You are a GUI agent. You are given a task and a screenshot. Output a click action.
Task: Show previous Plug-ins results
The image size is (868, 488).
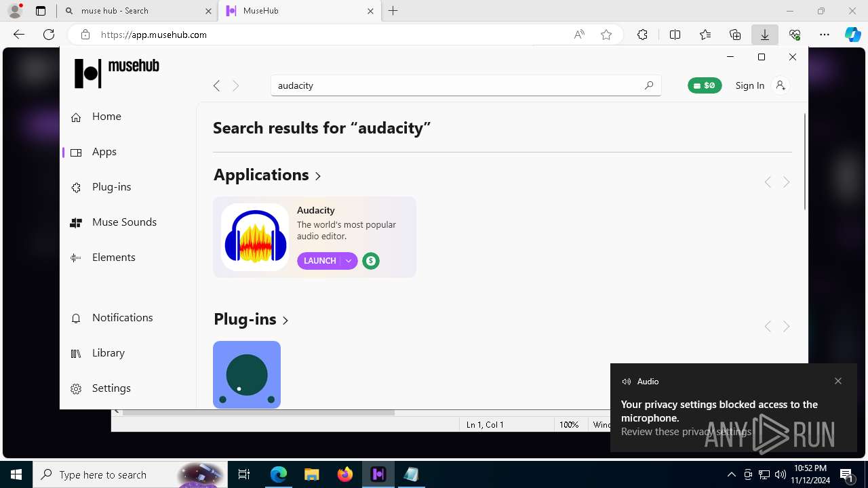[768, 327]
